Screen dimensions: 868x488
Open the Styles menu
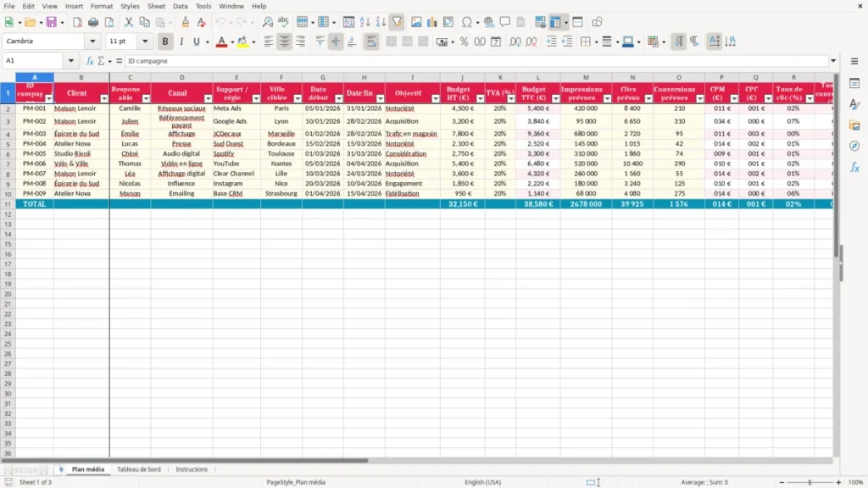[130, 6]
